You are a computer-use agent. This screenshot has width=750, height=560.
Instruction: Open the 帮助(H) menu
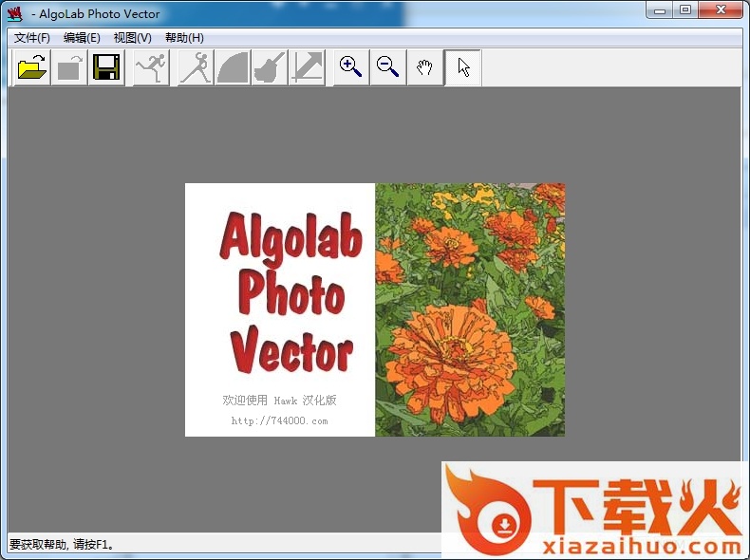point(184,38)
